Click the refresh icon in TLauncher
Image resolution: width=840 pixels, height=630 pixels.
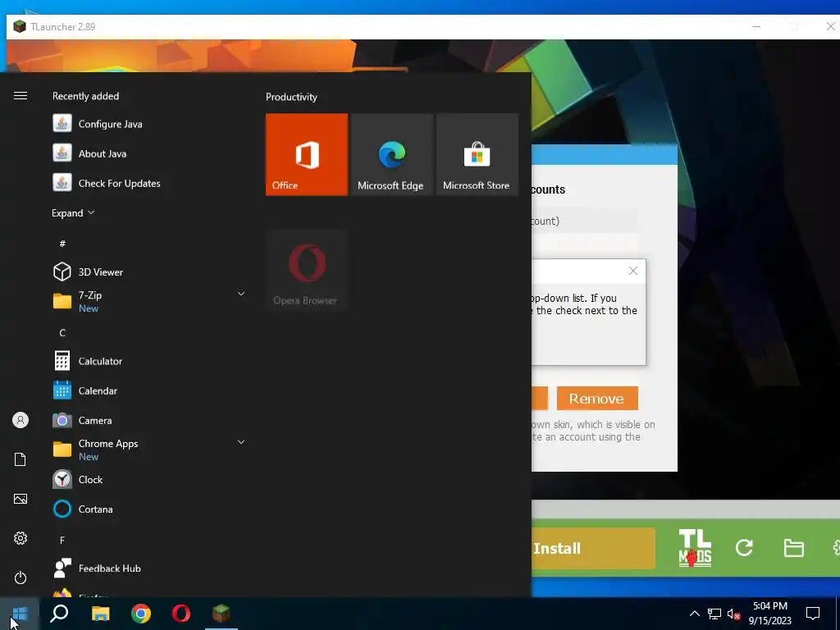coord(744,547)
